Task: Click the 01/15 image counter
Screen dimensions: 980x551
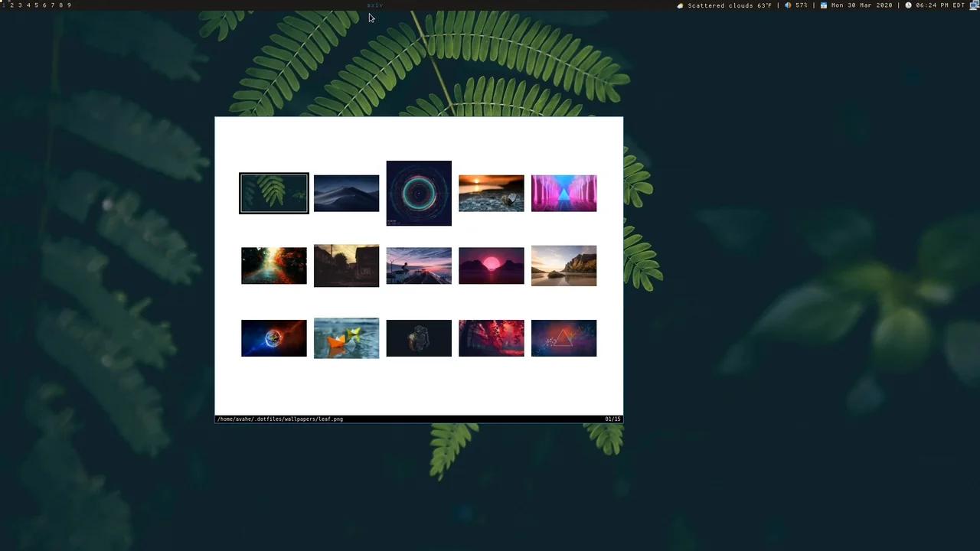Action: pos(613,419)
